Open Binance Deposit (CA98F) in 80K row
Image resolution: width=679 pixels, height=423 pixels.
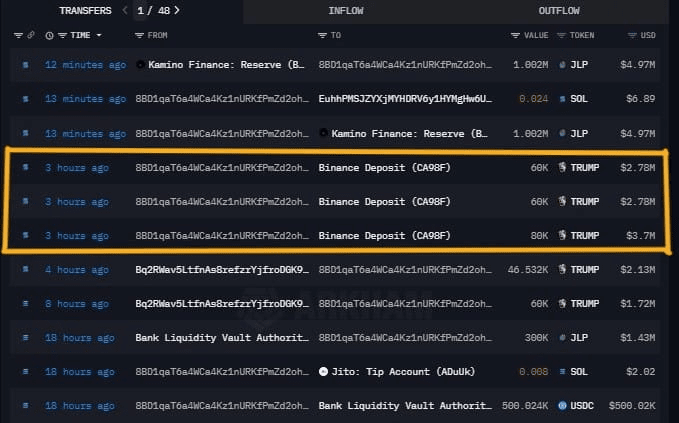click(x=384, y=236)
